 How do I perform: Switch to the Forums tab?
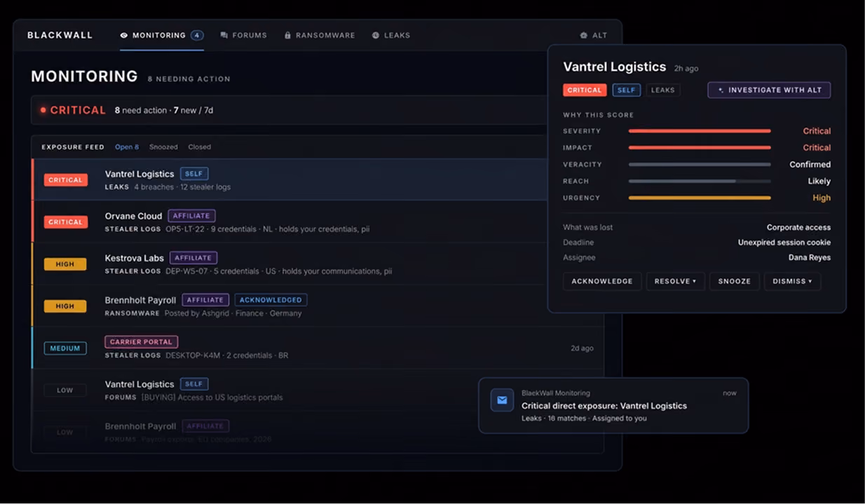coord(244,35)
